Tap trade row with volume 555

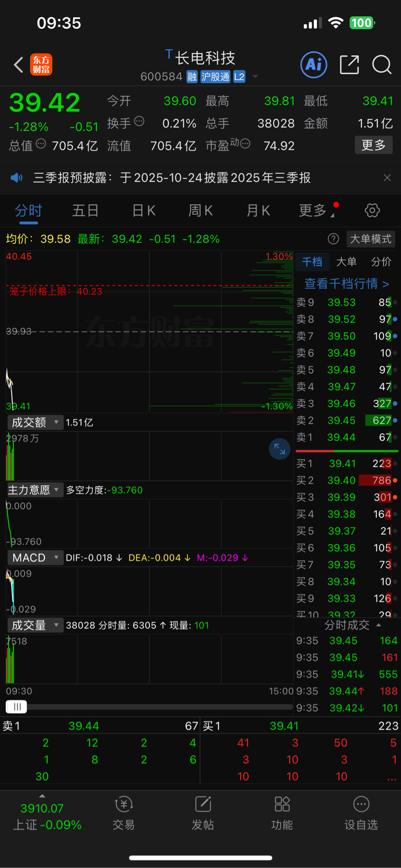pyautogui.click(x=347, y=674)
